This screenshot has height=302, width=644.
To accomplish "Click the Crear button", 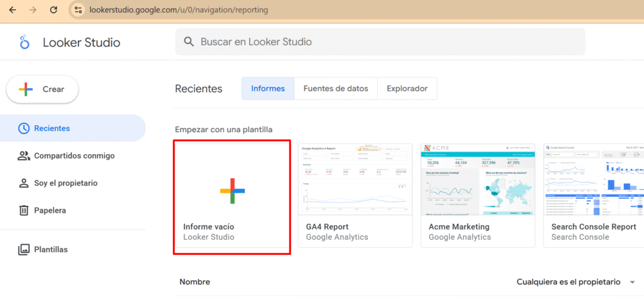I will (x=42, y=89).
